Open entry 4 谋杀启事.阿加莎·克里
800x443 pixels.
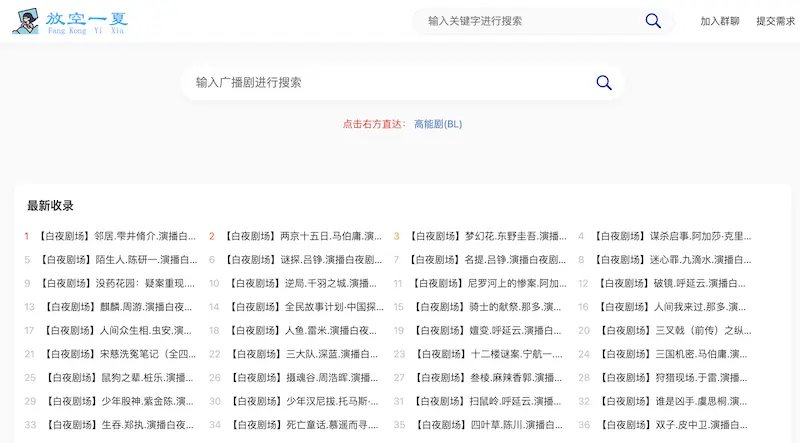[672, 236]
